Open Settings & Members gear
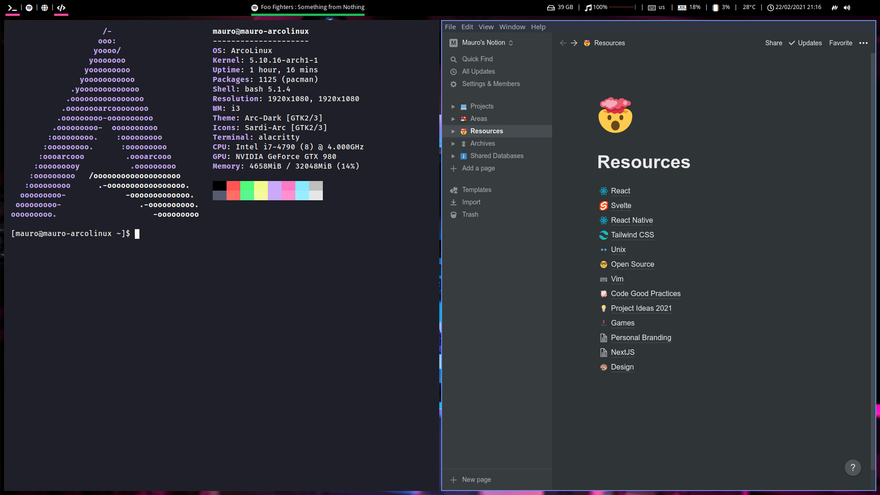Viewport: 880px width, 495px height. point(453,84)
